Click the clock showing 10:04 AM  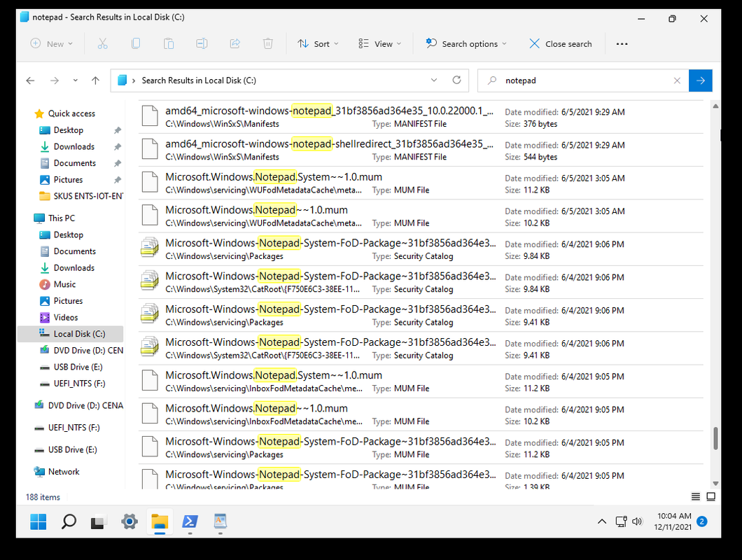pos(674,516)
